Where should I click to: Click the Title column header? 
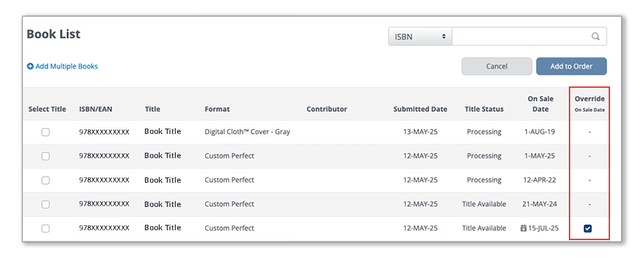pyautogui.click(x=153, y=109)
